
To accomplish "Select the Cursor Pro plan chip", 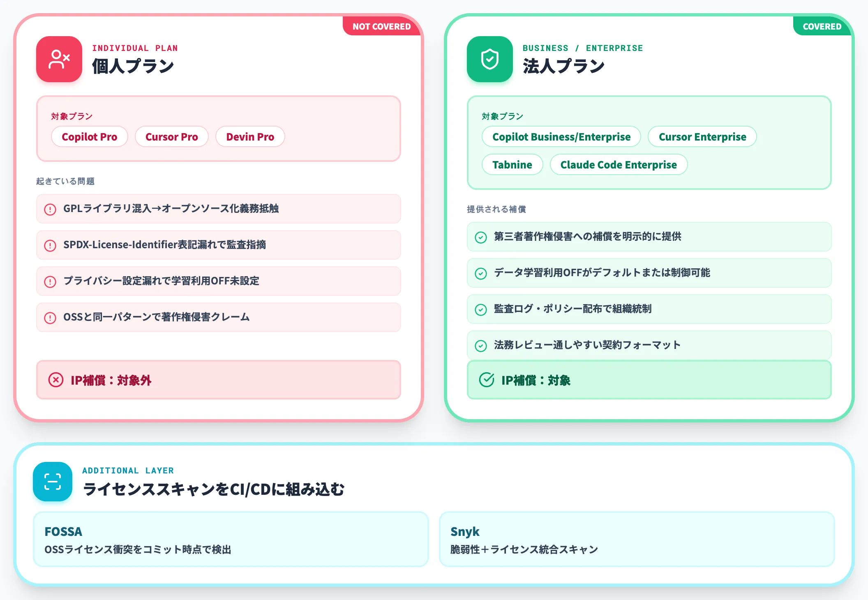I will click(x=172, y=136).
